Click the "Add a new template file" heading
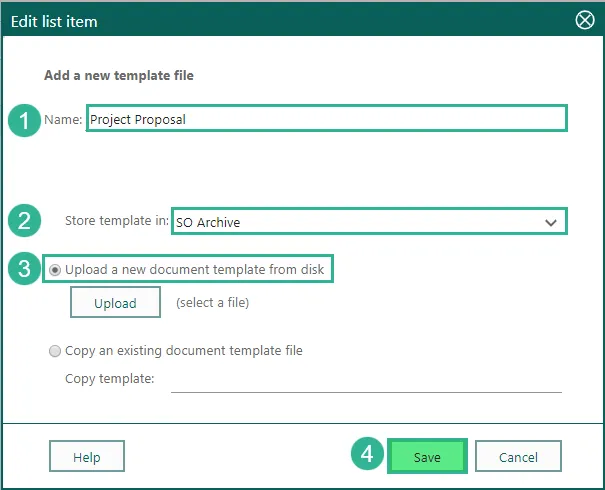Viewport: 605px width, 490px height. [119, 75]
